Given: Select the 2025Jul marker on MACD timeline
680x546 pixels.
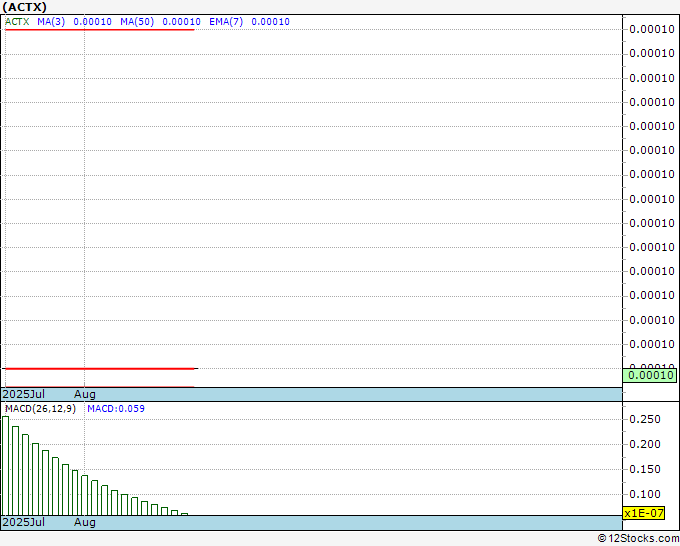Looking at the screenshot, I should 24,522.
